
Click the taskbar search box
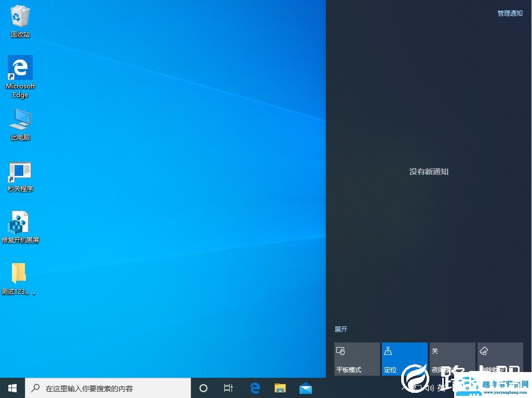pos(108,388)
